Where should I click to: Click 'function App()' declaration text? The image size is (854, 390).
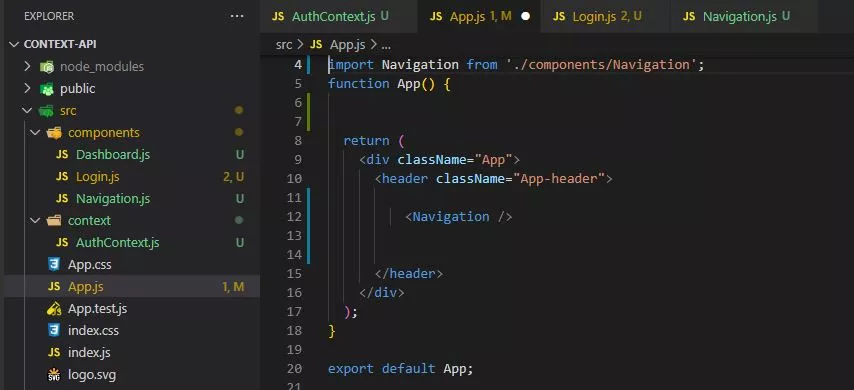pos(381,84)
